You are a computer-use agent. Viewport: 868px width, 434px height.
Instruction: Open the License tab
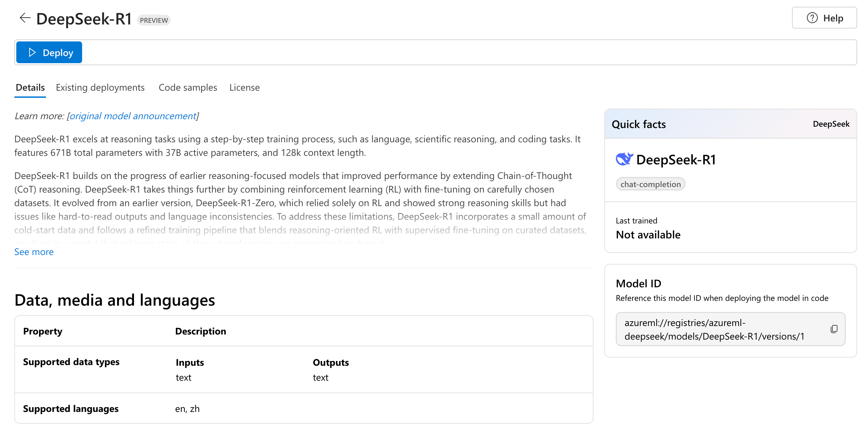[x=244, y=88]
